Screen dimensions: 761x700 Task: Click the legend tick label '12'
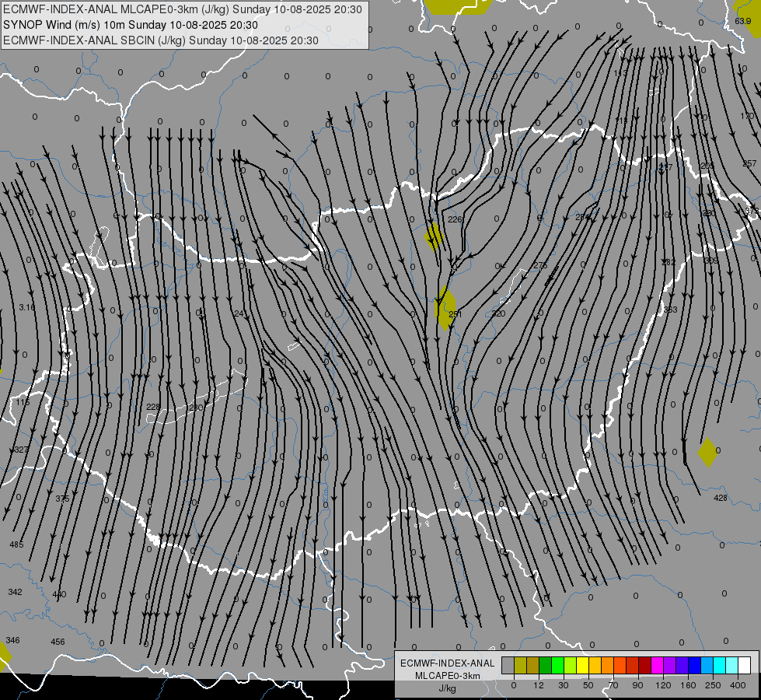539,685
